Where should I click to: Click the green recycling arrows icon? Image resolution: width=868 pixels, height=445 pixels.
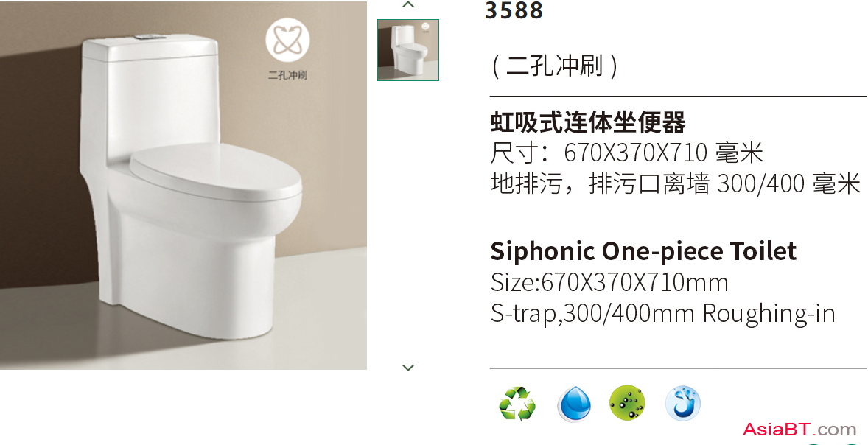click(517, 404)
